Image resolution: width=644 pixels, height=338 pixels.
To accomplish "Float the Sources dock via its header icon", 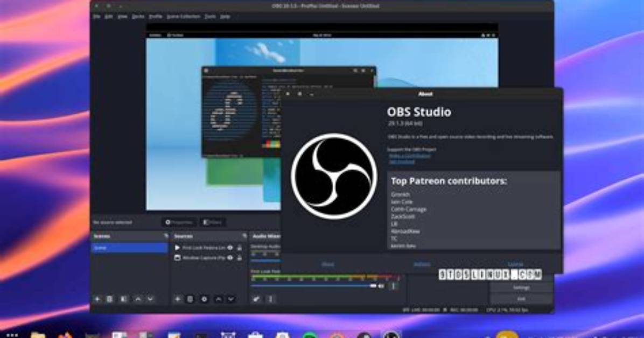I will point(244,236).
